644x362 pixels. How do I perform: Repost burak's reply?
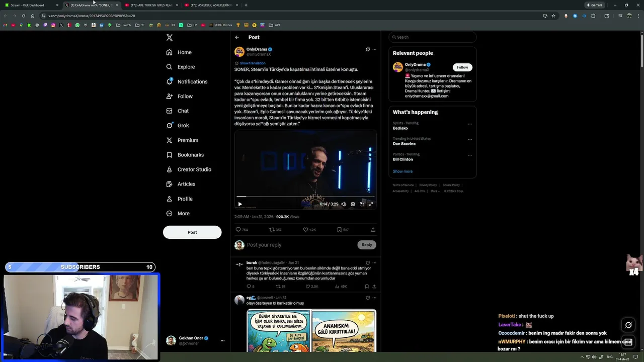(280, 287)
